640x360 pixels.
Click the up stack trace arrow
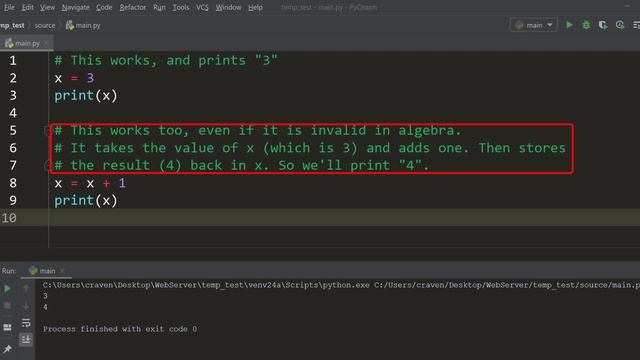26,289
